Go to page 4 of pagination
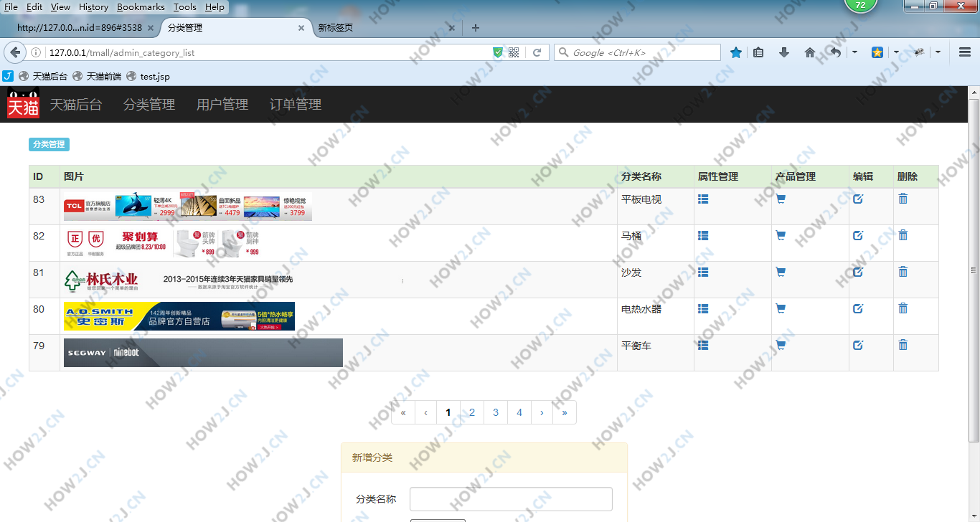Screen dimensions: 980x522 (x=519, y=412)
